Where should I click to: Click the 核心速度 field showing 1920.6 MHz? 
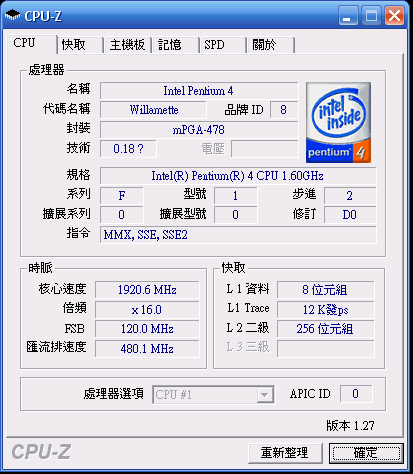click(147, 290)
